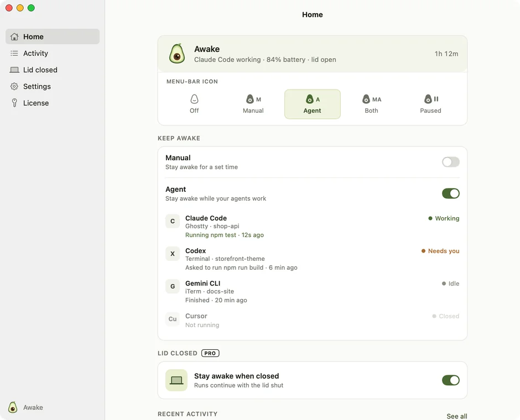Enable the Manual keep-awake switch

[451, 162]
